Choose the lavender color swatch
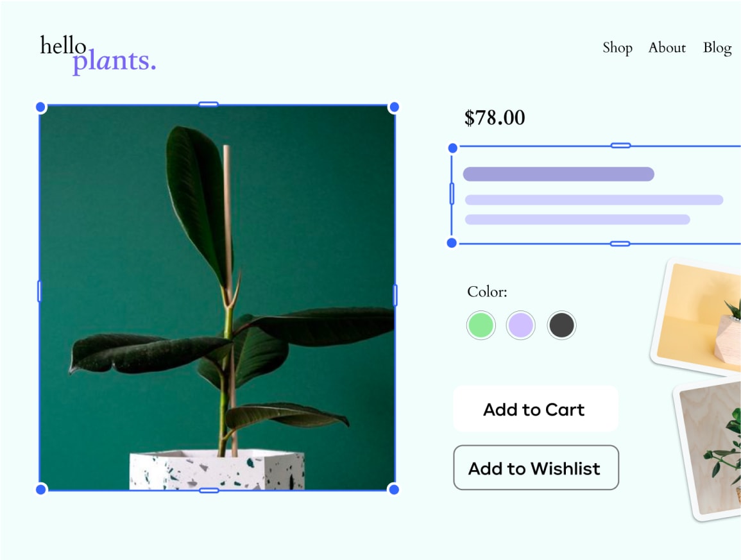741x560 pixels. click(520, 325)
